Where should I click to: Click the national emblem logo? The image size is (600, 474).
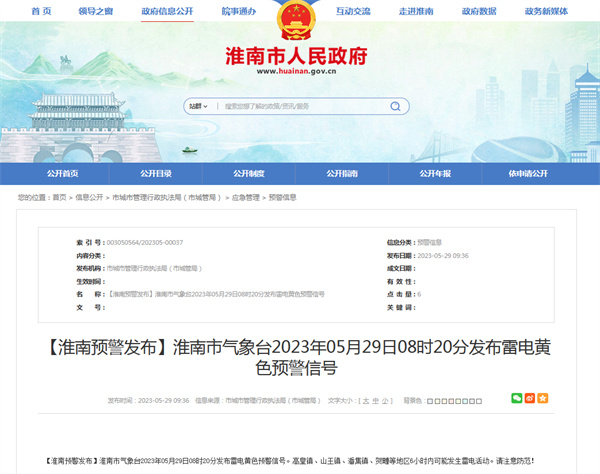pyautogui.click(x=299, y=19)
